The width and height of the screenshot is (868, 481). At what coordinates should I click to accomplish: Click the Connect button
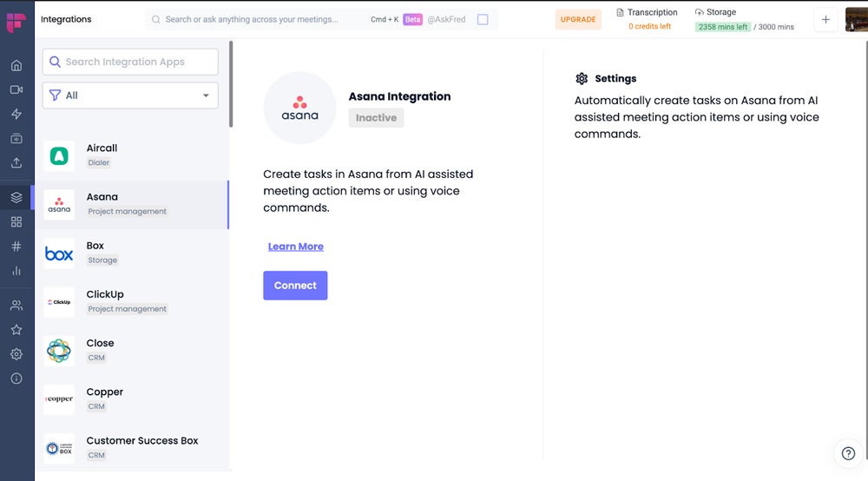295,286
